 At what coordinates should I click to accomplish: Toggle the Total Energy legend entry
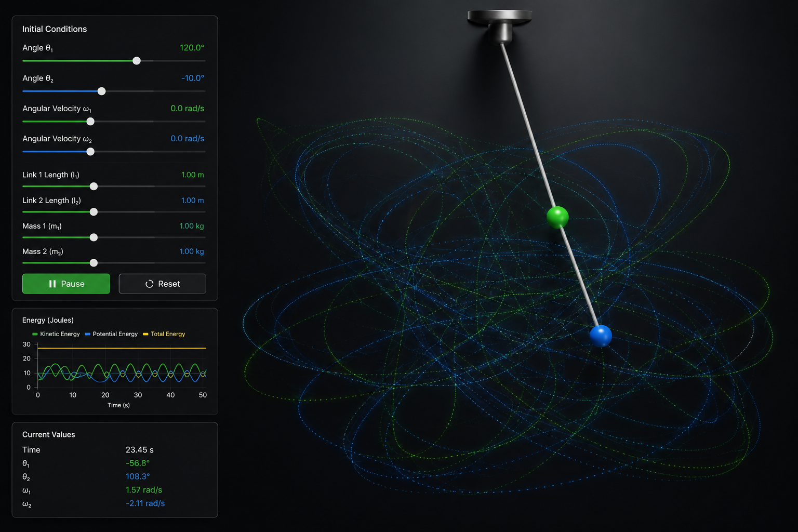164,334
